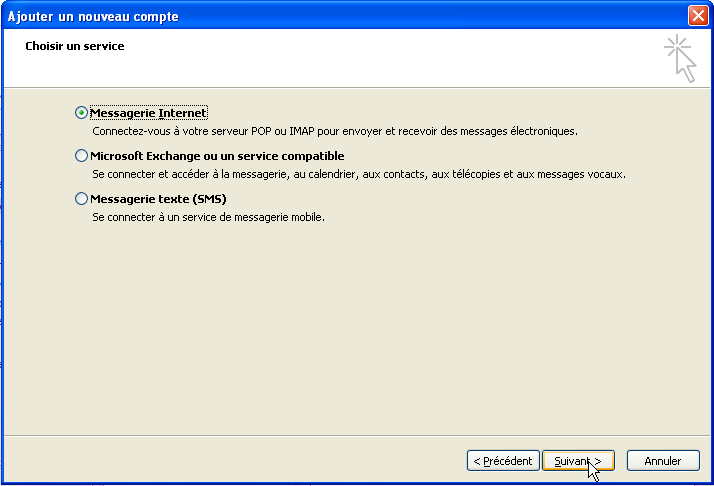Viewport: 714px width, 486px height.
Task: Click the empty beige area below the options
Action: click(357, 328)
